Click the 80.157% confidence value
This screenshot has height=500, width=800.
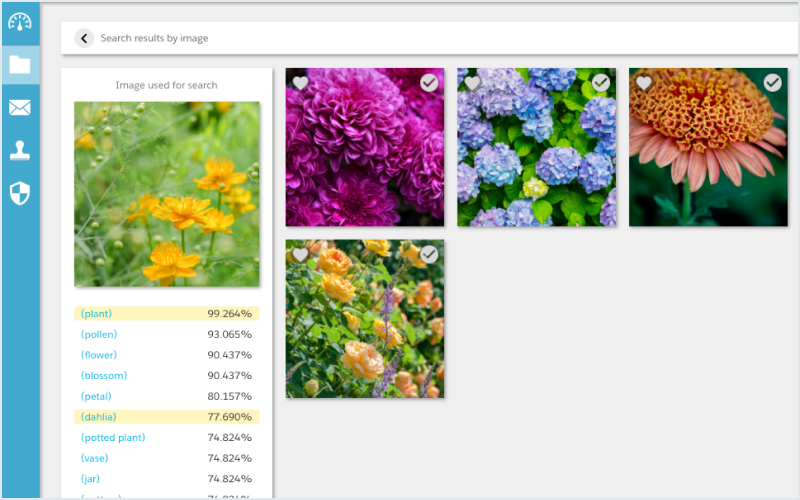[x=230, y=396]
